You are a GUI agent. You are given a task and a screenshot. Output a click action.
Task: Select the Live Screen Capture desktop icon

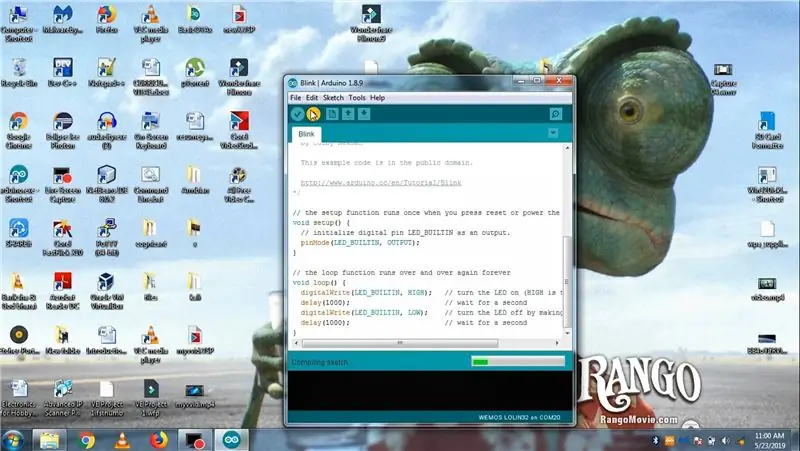coord(62,184)
